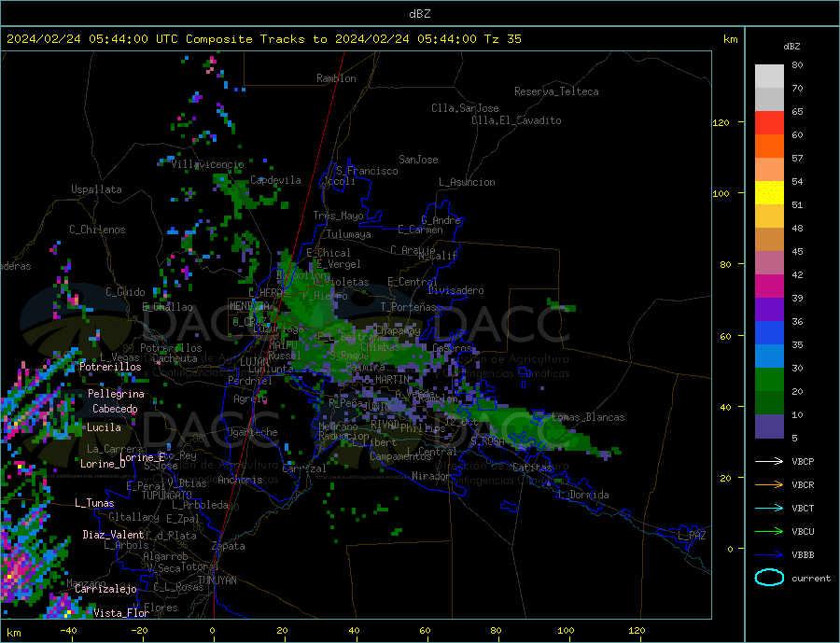Viewport: 840px width, 643px height.
Task: Click the L_Dormida map label
Action: [x=584, y=495]
